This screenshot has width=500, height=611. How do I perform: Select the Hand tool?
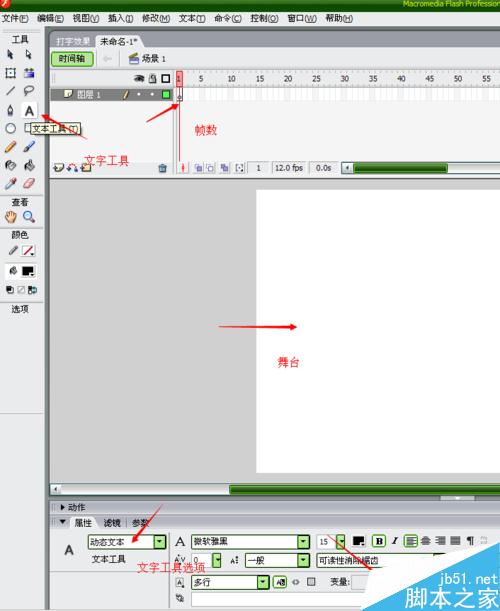[11, 217]
